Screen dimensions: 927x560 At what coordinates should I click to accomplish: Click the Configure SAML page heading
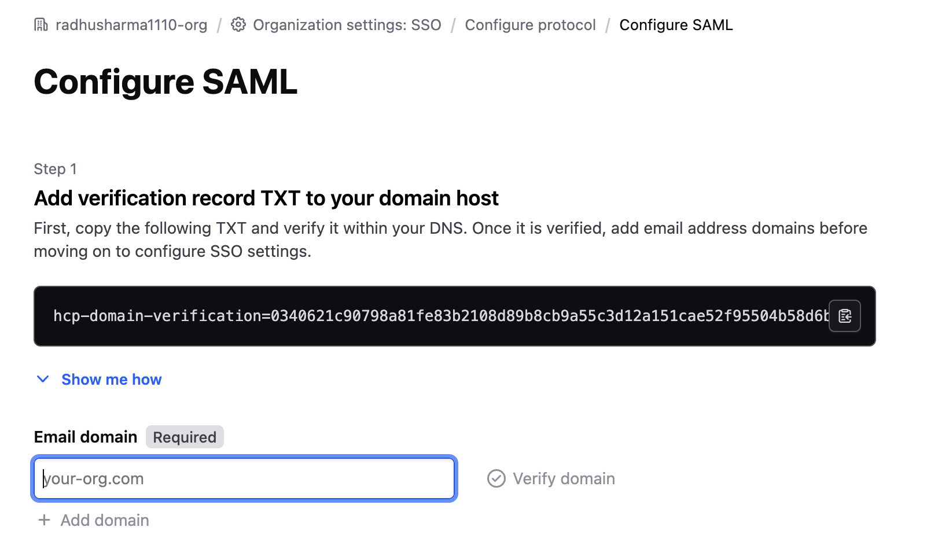(165, 82)
